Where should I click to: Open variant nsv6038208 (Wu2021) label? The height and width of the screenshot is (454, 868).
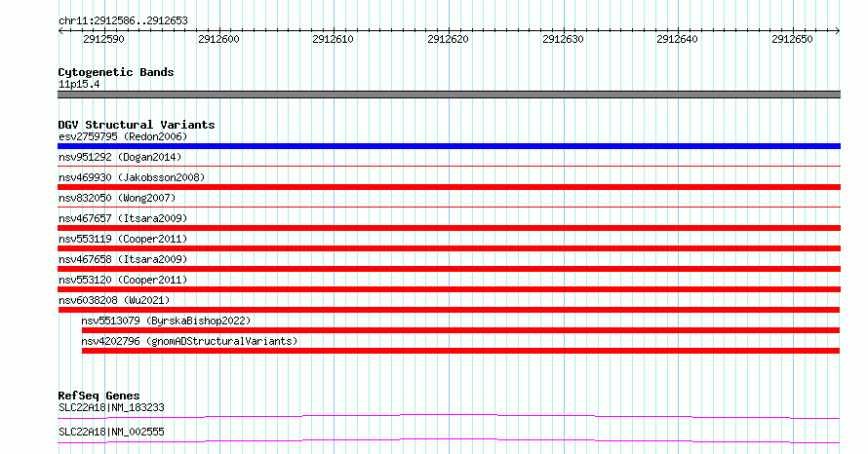click(x=114, y=300)
